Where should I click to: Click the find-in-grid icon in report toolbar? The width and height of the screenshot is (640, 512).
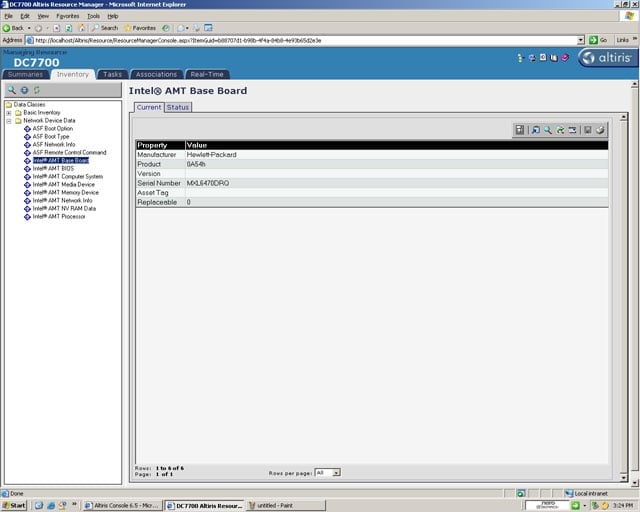point(536,130)
